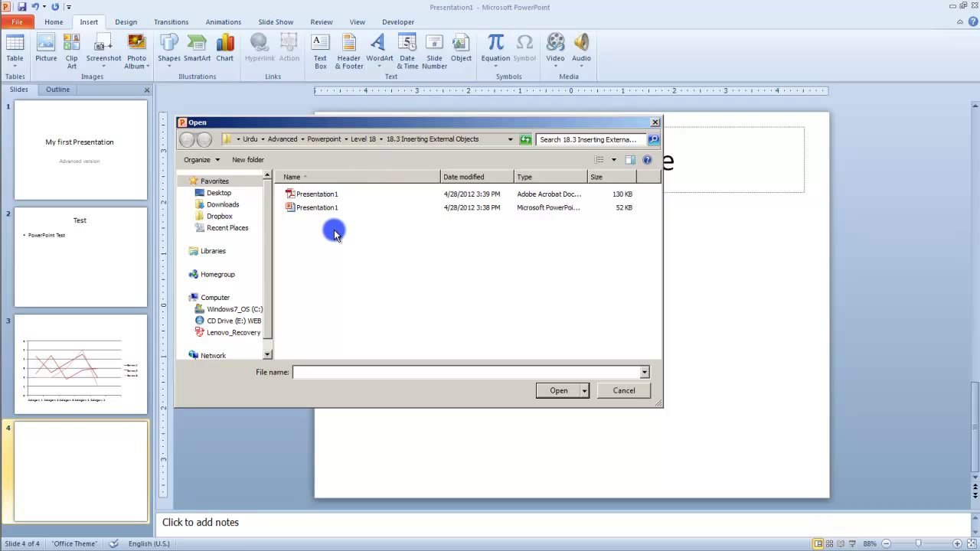Expand the Organize menu
Viewport: 980px width, 551px height.
[201, 160]
